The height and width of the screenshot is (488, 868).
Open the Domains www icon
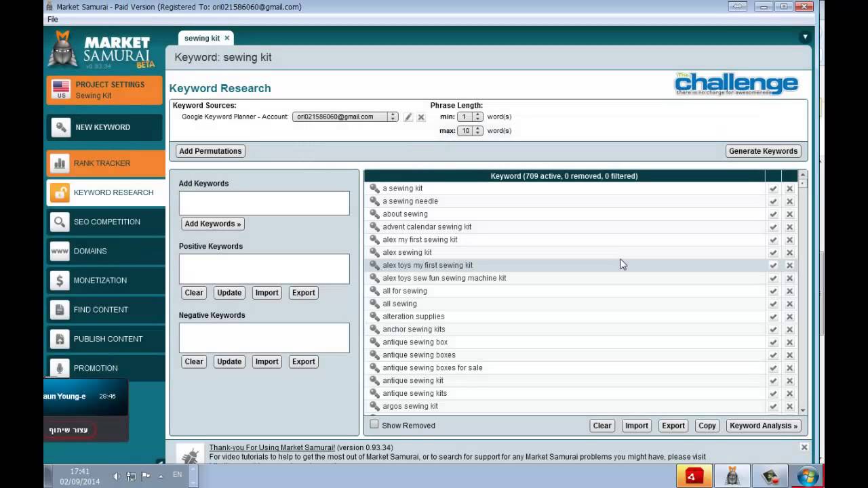[60, 251]
